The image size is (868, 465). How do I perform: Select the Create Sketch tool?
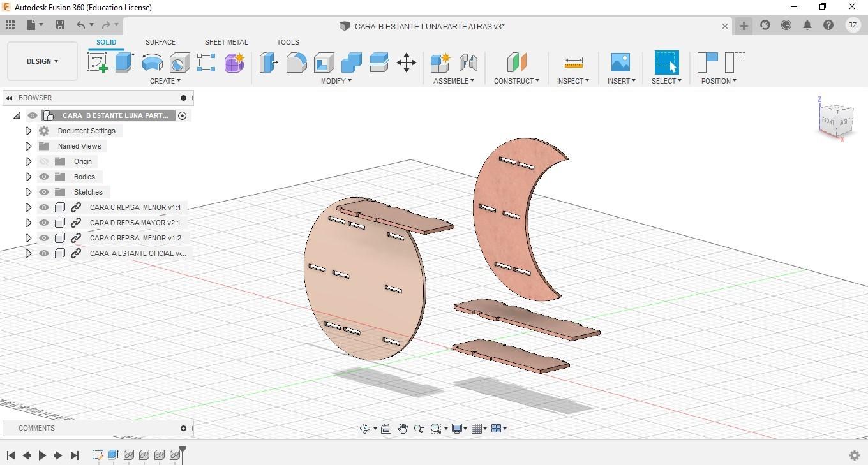pos(97,63)
